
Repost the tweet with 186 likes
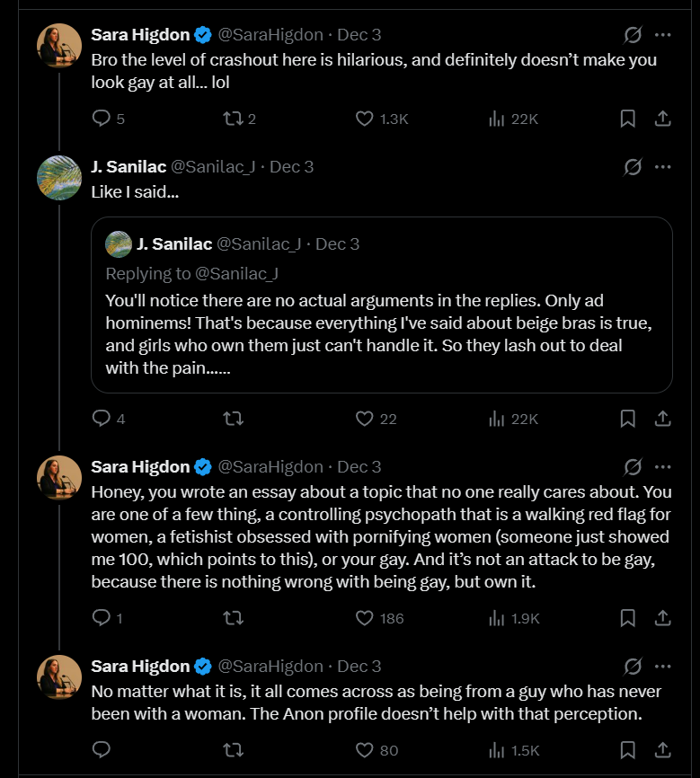(234, 618)
